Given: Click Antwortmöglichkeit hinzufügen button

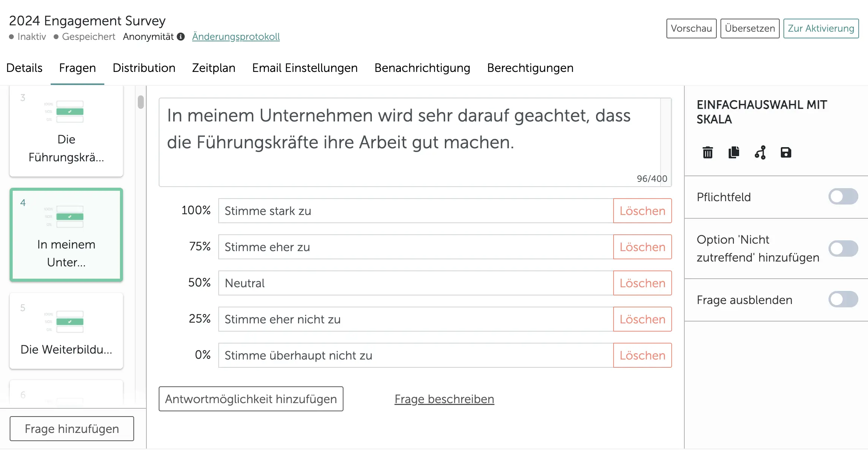Looking at the screenshot, I should click(x=251, y=399).
